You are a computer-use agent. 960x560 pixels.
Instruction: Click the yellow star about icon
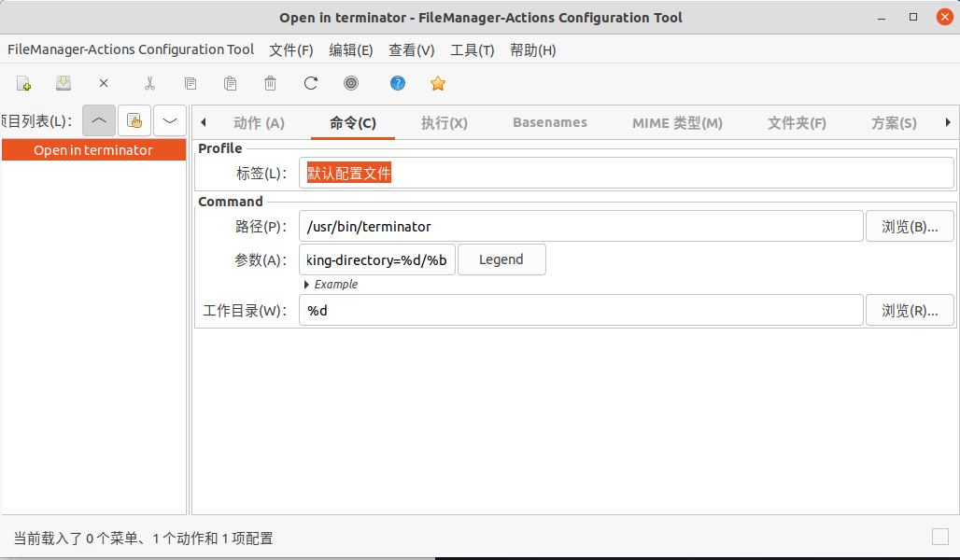[x=438, y=83]
